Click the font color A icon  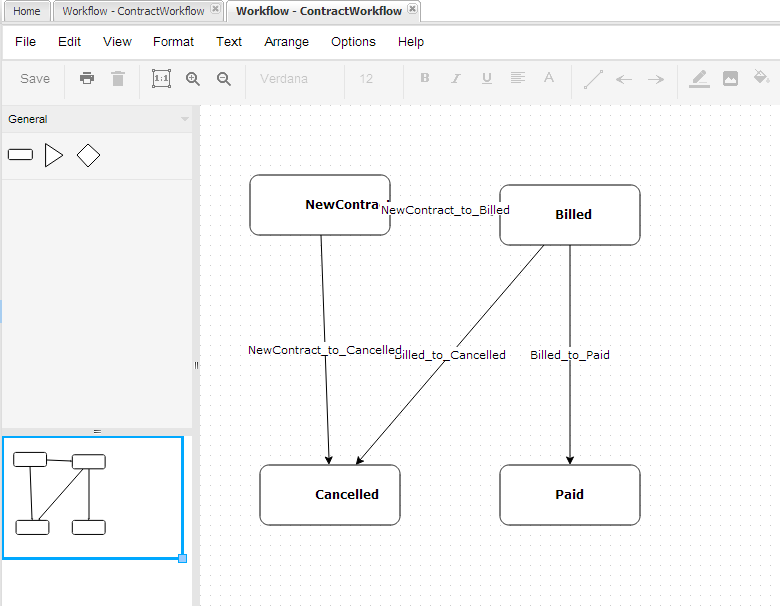(x=549, y=78)
